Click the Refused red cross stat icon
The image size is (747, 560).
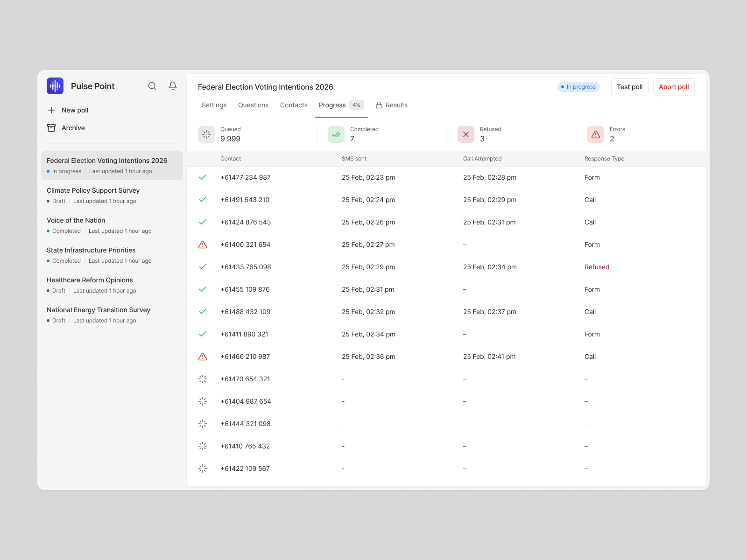coord(466,134)
